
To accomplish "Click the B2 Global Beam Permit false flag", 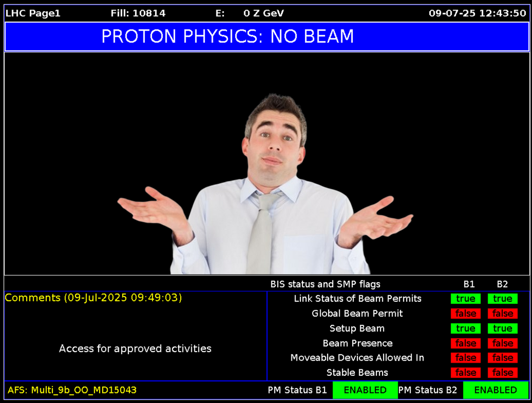I will (502, 313).
